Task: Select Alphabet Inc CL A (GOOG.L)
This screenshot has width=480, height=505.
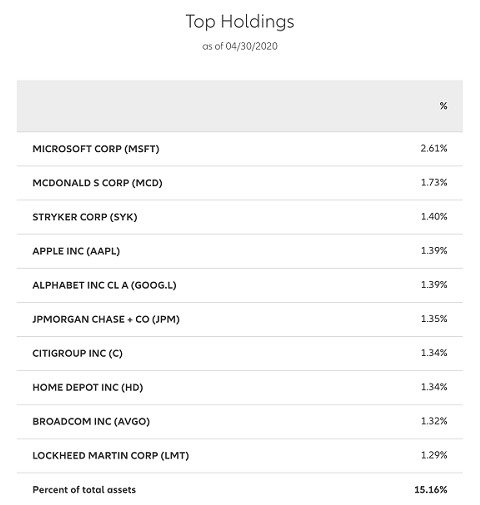Action: 104,285
